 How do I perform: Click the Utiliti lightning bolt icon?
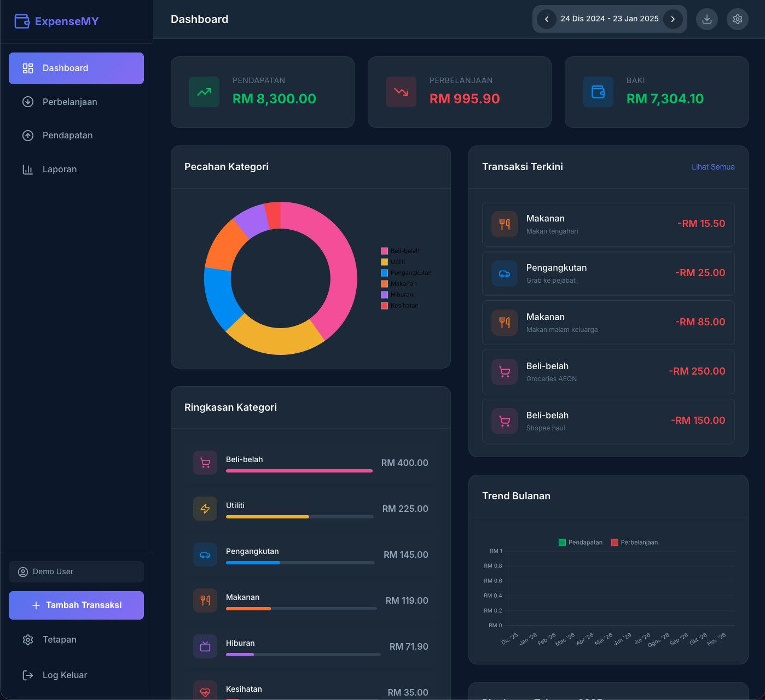click(x=205, y=509)
